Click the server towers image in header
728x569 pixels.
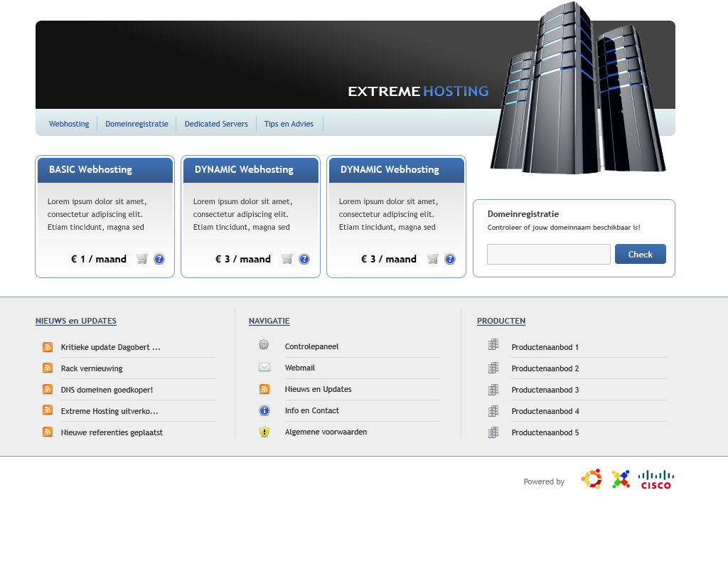(579, 87)
